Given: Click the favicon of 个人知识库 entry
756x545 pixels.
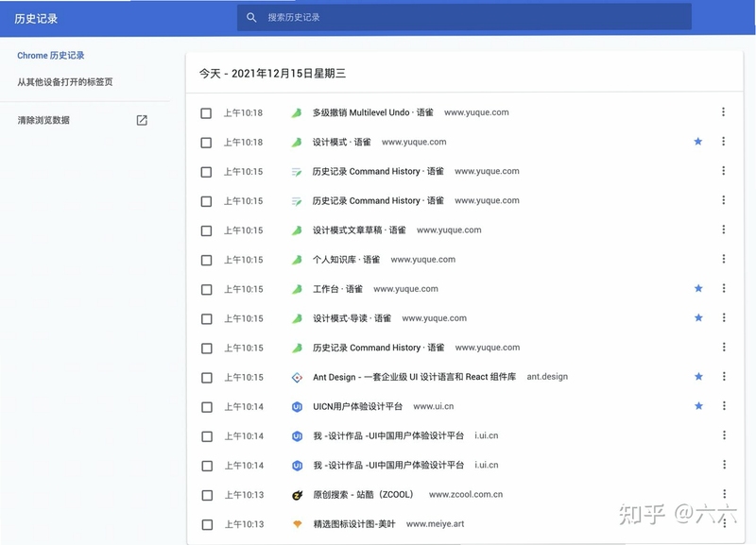Looking at the screenshot, I should point(297,260).
